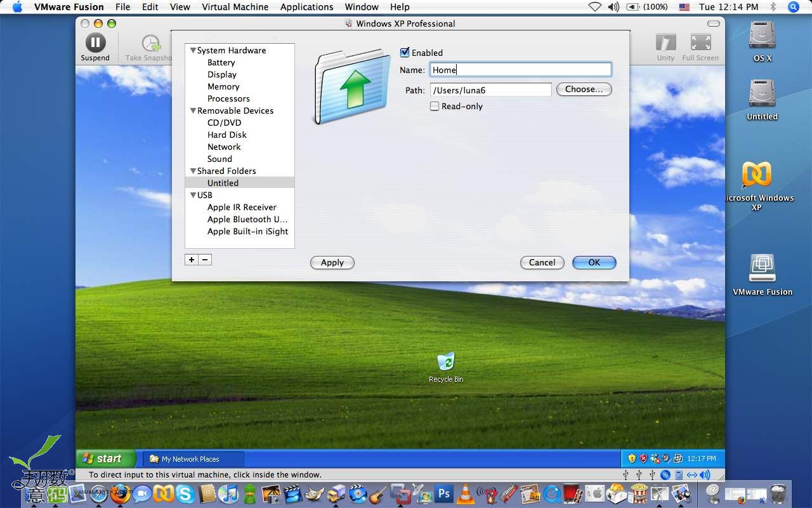The width and height of the screenshot is (812, 508).
Task: Open Skype from the Dock
Action: (x=185, y=493)
